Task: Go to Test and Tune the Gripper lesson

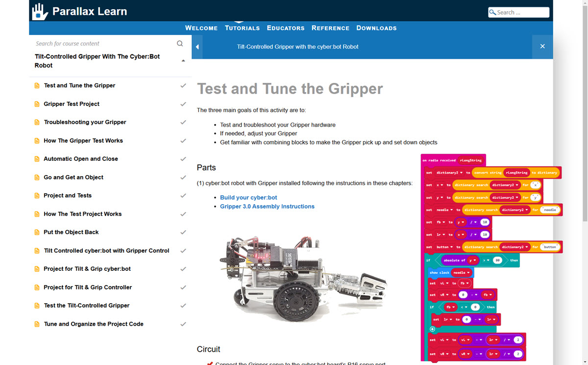Action: [79, 85]
